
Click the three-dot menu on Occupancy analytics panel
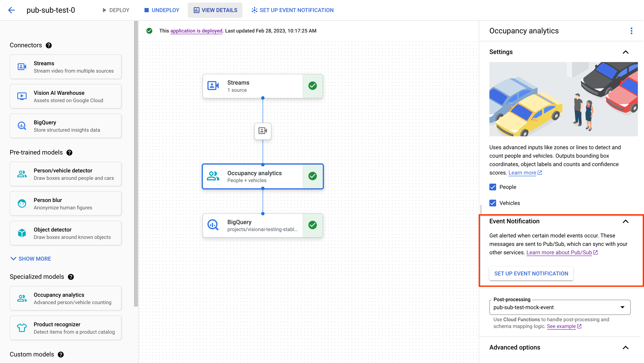[x=631, y=31]
